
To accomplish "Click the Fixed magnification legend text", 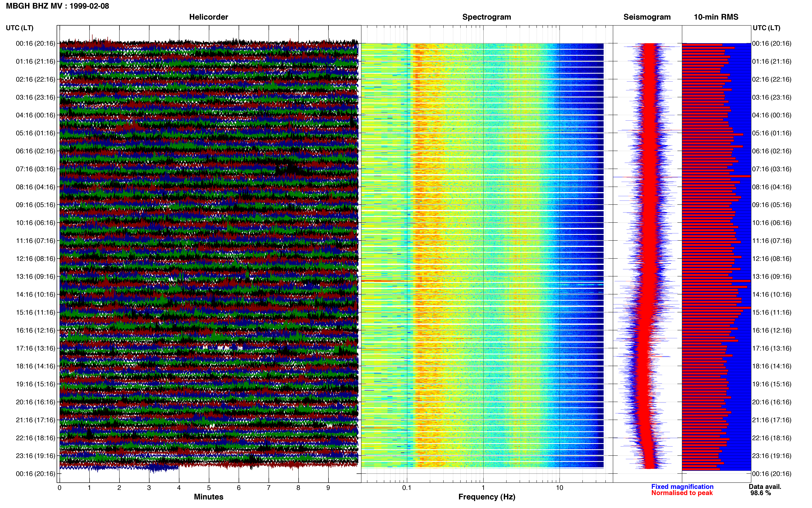I will 682,486.
